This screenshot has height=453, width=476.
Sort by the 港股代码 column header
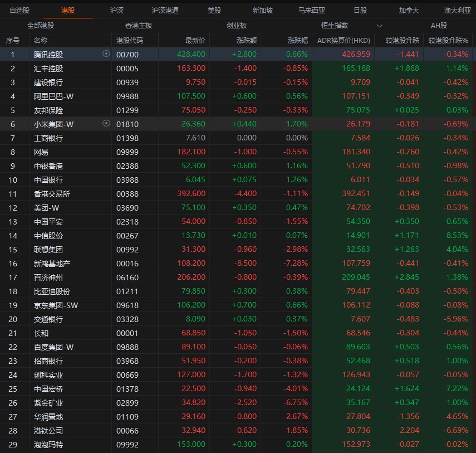coord(130,41)
